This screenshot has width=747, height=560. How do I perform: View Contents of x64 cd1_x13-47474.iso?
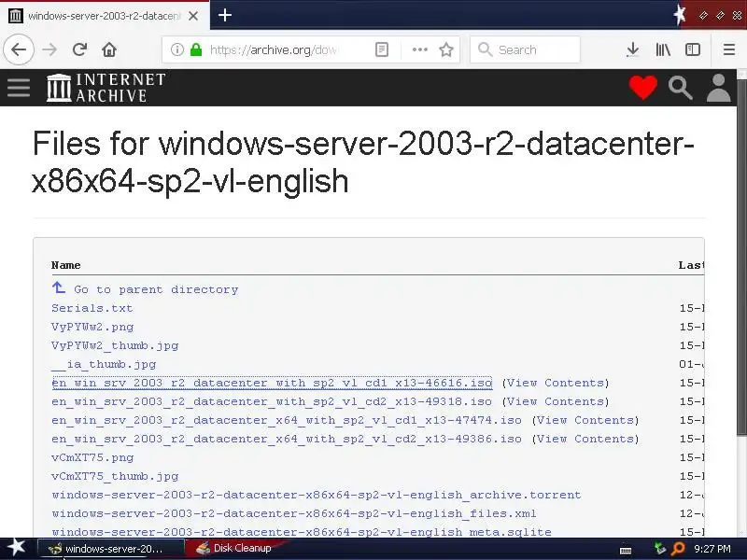(586, 420)
